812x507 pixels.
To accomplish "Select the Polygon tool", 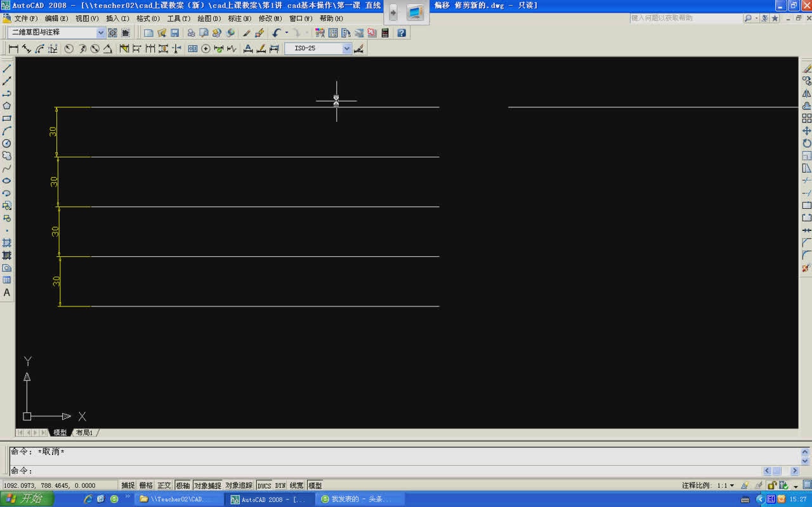I will [7, 106].
